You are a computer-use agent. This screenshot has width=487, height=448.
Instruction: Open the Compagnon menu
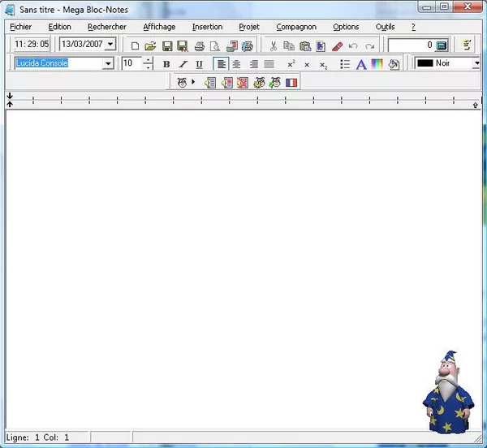296,27
